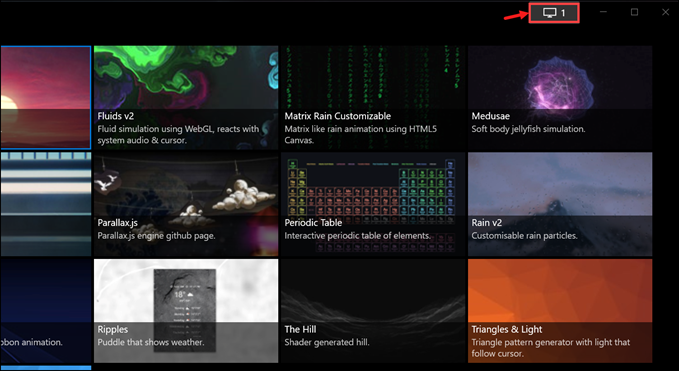Click 'Customisable rain particles.' description

(x=524, y=236)
